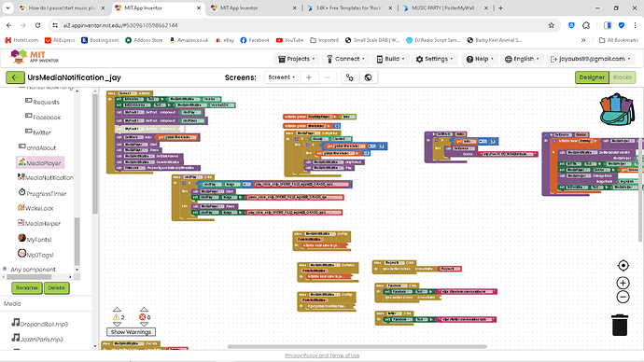This screenshot has height=362, width=644.
Task: Switch to the MUSIC PARTY PosterMyWall tab
Action: [445, 7]
